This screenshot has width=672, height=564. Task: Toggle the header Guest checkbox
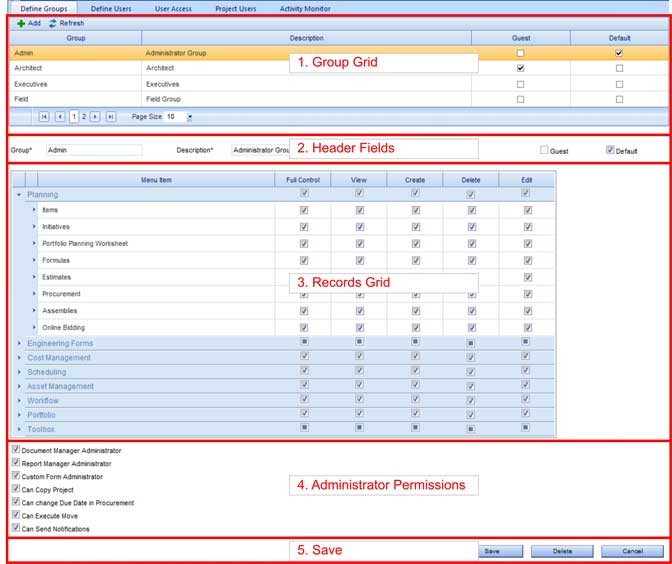pos(544,150)
